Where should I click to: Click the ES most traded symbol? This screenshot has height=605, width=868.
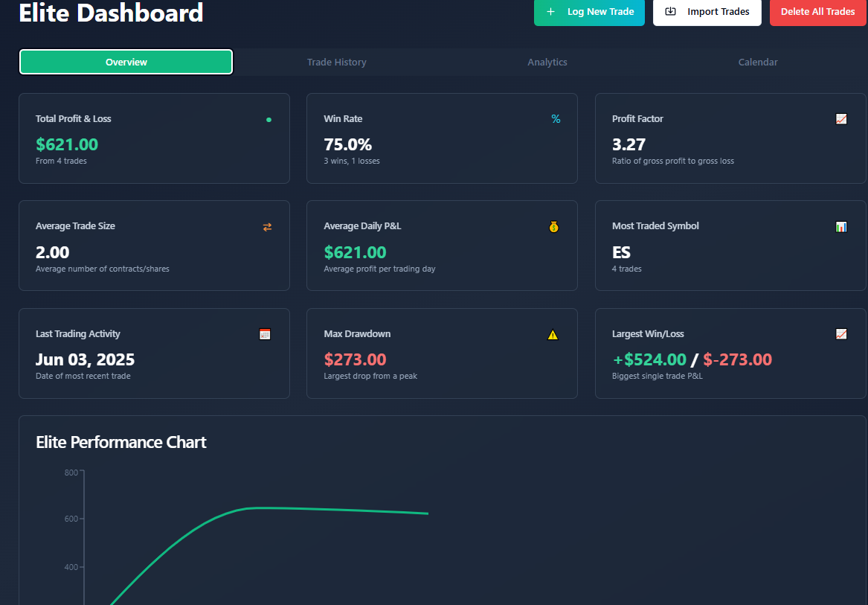pos(621,252)
